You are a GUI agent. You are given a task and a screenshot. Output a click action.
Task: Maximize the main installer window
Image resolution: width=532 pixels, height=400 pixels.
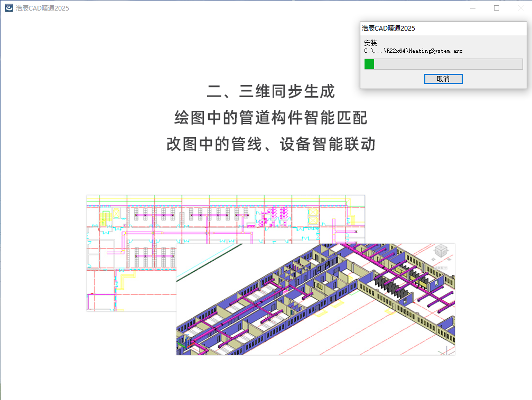pos(496,8)
